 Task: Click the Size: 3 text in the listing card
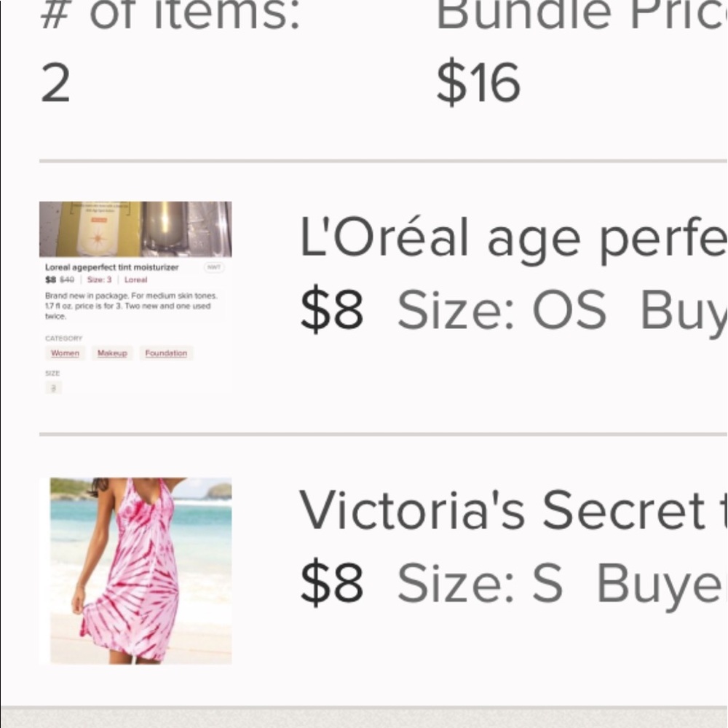[x=98, y=280]
